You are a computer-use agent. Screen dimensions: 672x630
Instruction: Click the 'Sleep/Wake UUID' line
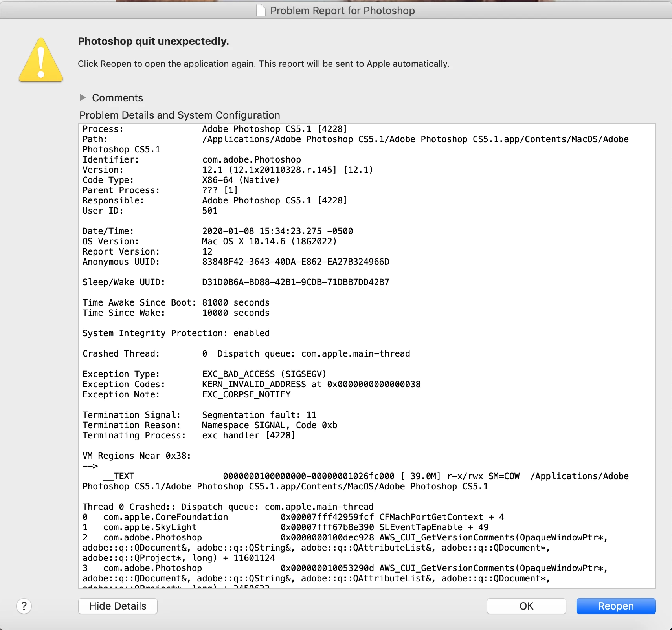click(x=236, y=282)
